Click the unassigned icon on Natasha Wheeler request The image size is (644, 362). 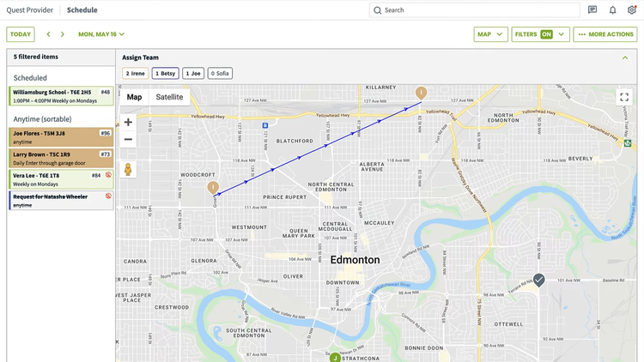(x=108, y=196)
